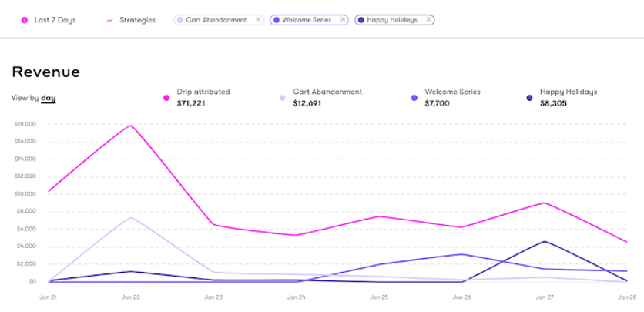Select the Welcome Series chip label
This screenshot has height=312, width=644.
[307, 20]
